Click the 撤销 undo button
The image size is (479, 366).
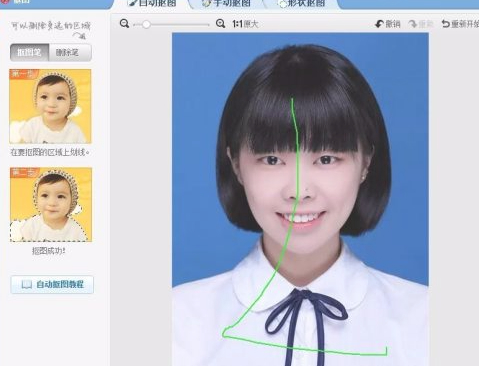click(388, 24)
